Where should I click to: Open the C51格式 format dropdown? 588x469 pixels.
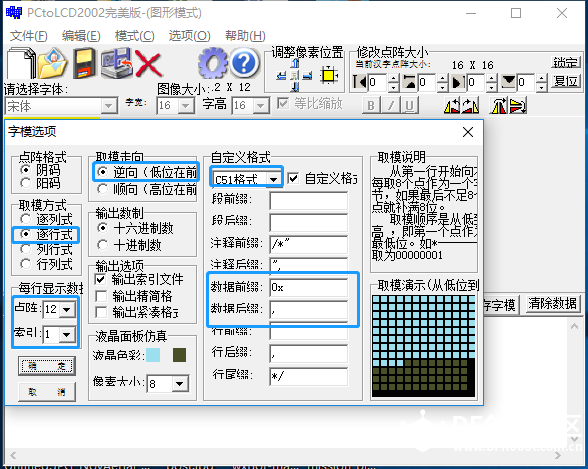coord(274,179)
